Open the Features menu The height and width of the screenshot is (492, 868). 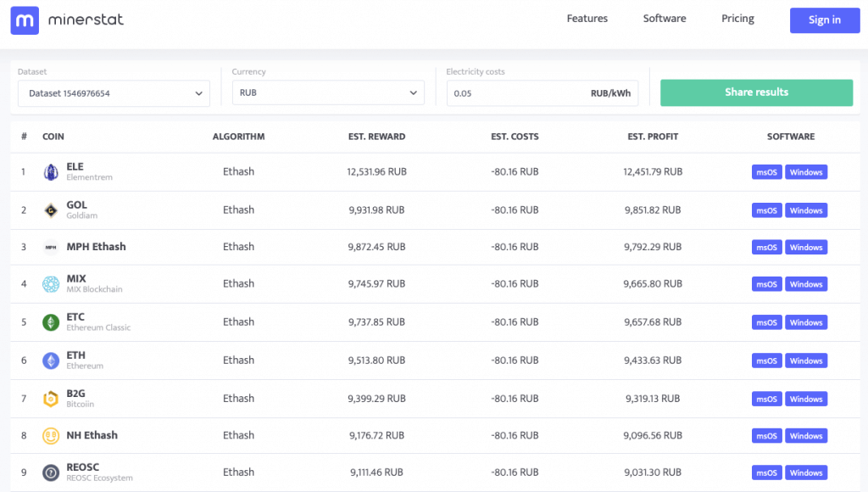(x=587, y=18)
